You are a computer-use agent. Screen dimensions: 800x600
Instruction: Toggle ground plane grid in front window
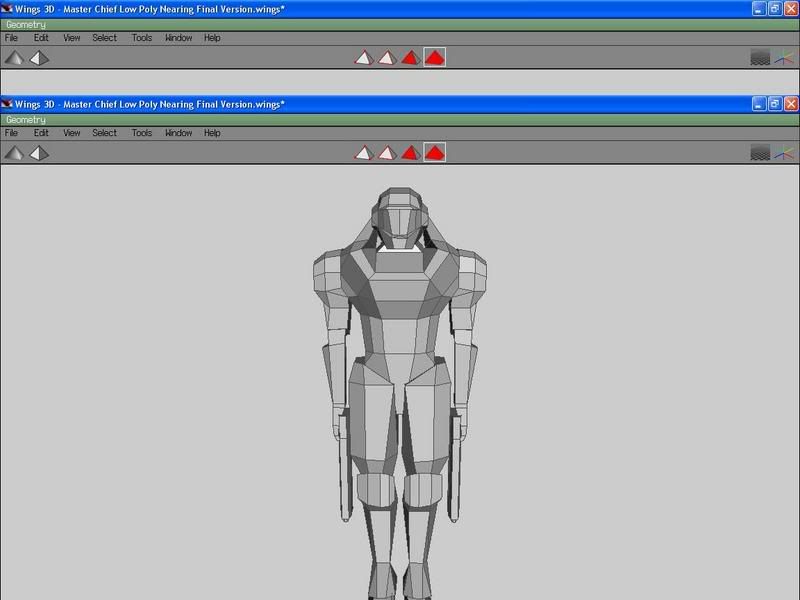tap(760, 153)
